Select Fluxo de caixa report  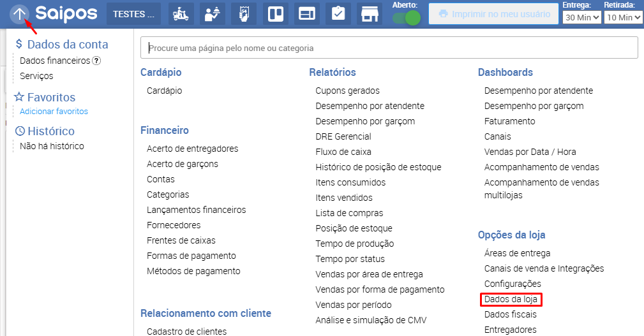point(343,152)
